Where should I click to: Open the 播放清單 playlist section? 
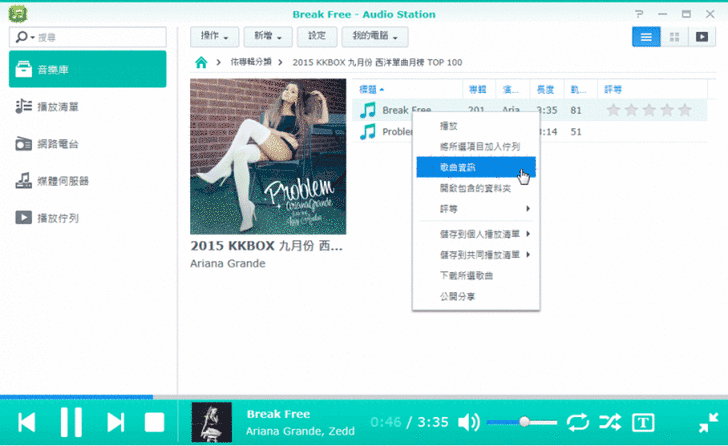[87, 106]
